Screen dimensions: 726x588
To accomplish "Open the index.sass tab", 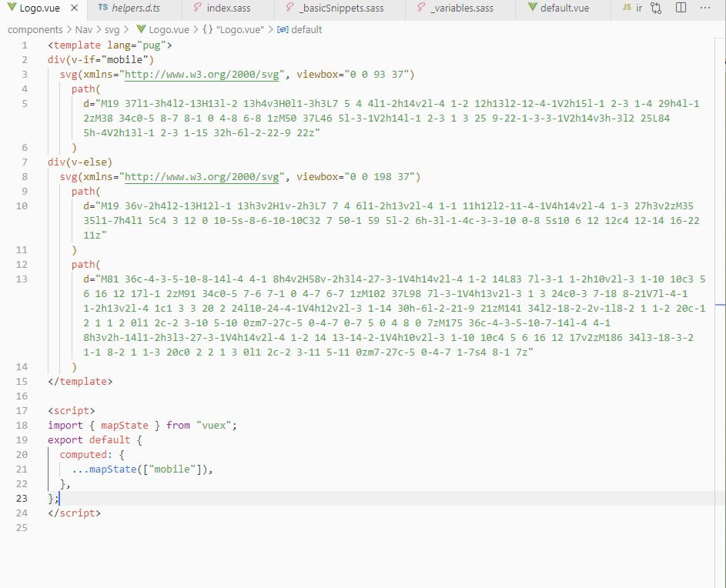I will tap(228, 8).
